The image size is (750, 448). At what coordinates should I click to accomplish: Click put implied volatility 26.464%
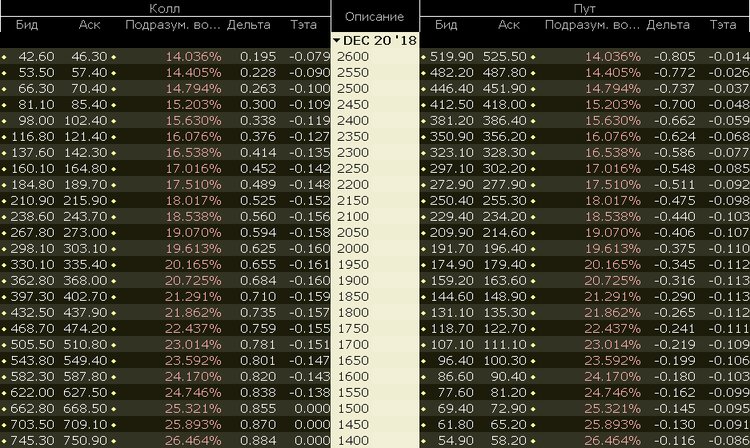[x=612, y=441]
